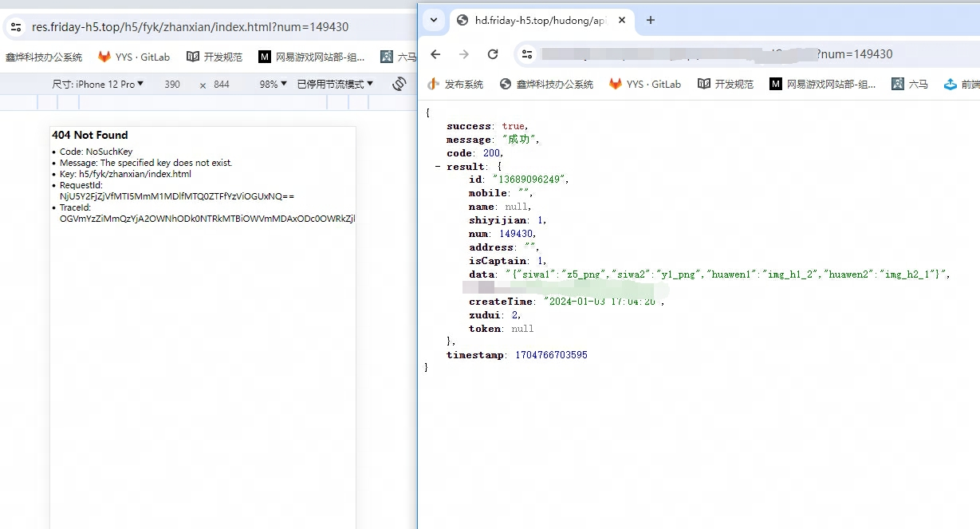Click the num: 149430 JSON line
This screenshot has height=529, width=980.
pos(502,234)
